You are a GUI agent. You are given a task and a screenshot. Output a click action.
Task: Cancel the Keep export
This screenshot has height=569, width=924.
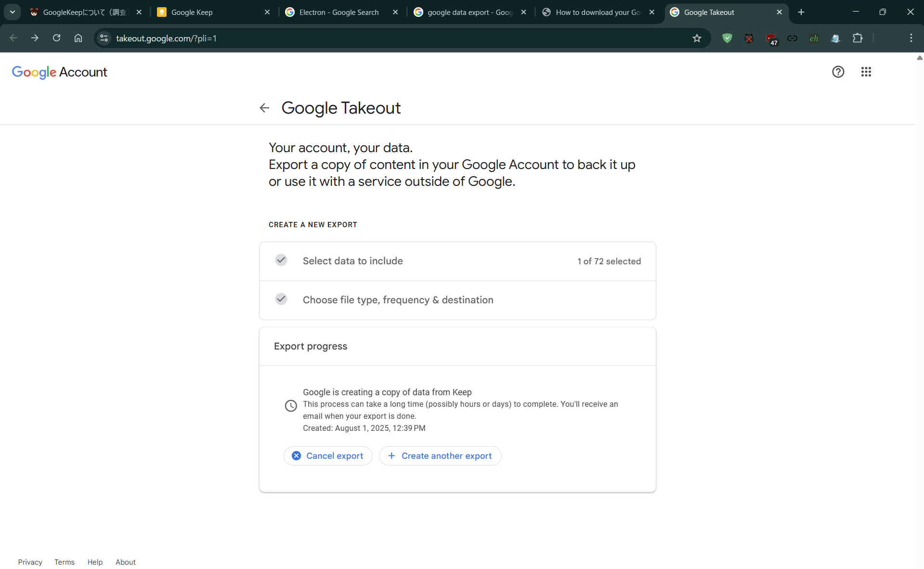328,456
